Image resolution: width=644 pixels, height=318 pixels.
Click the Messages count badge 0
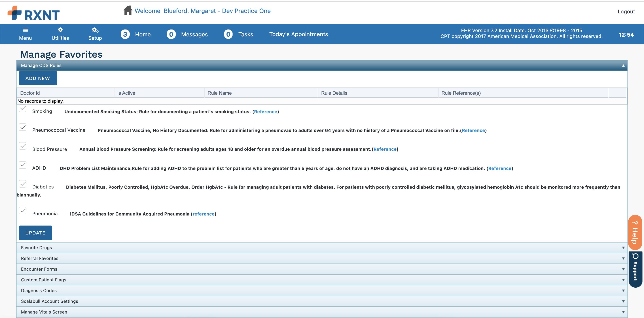click(171, 34)
